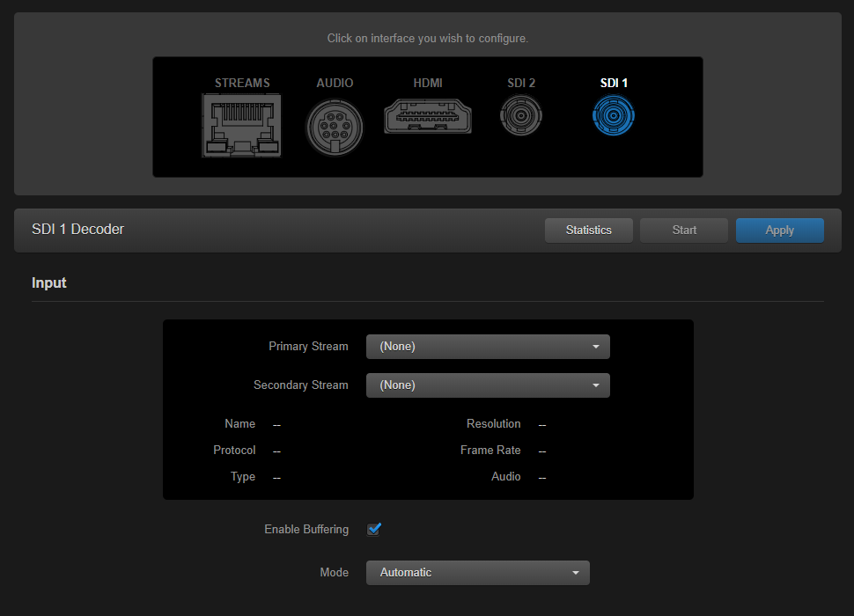Click the STREAMS RJ45 connector icon
The height and width of the screenshot is (616, 854).
241,126
